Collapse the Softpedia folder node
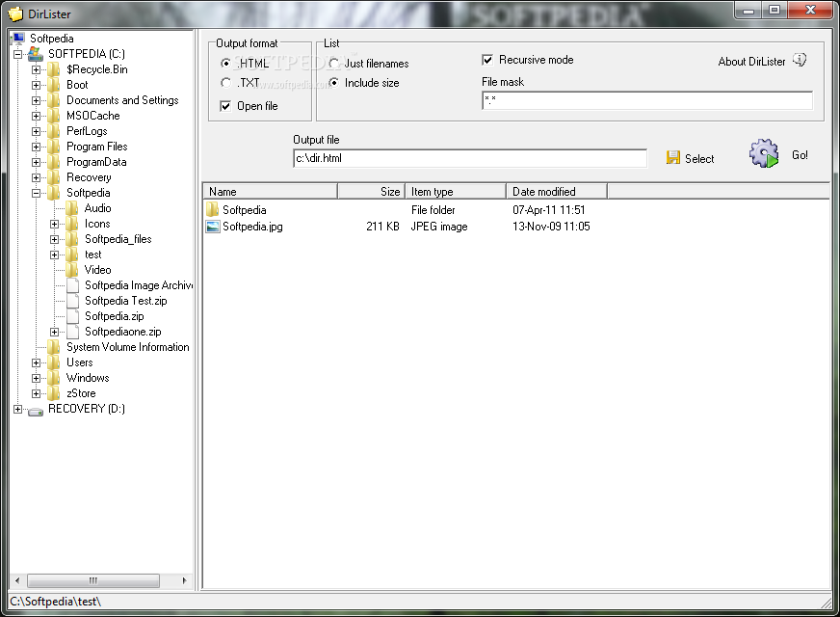This screenshot has height=617, width=840. (36, 193)
